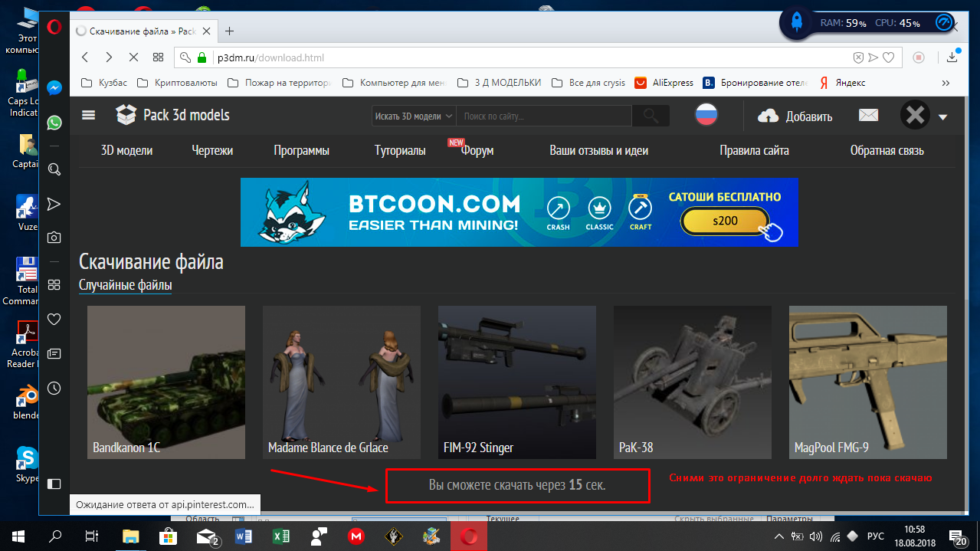This screenshot has width=980, height=551.
Task: Click Pack 3d models logo
Action: coord(173,116)
